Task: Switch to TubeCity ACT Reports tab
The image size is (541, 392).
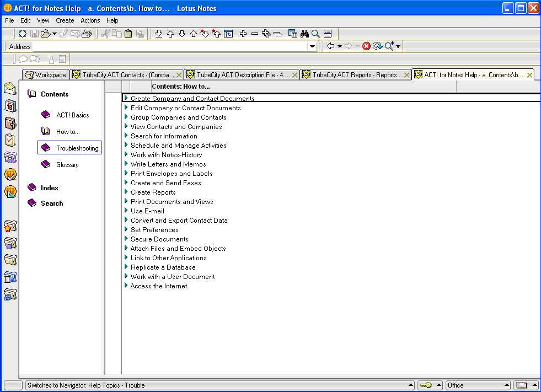Action: click(355, 74)
